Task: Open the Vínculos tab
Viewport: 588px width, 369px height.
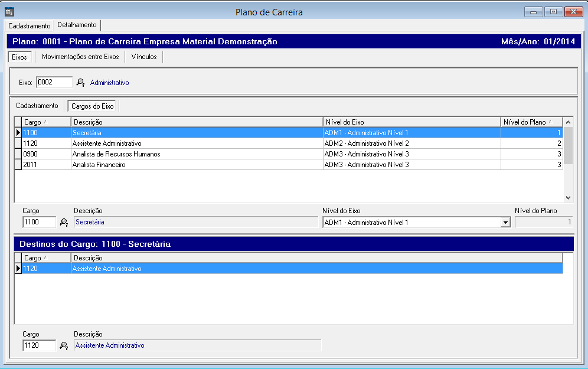Action: (143, 57)
